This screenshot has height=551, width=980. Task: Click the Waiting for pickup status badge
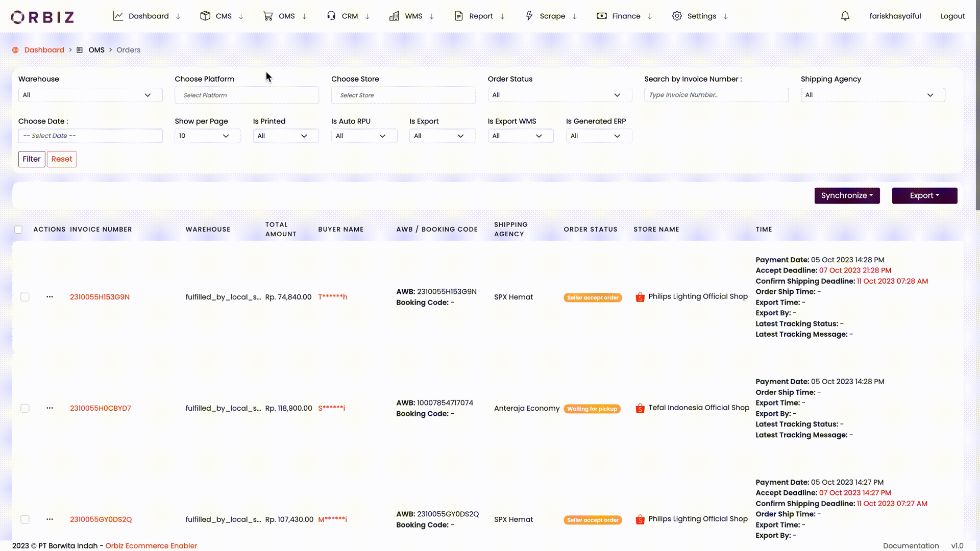pyautogui.click(x=592, y=409)
